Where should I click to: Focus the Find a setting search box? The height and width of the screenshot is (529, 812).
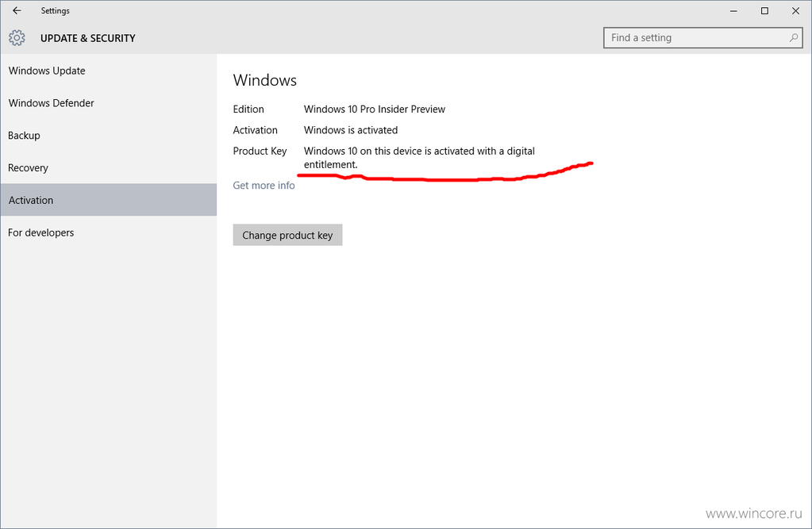pyautogui.click(x=702, y=38)
